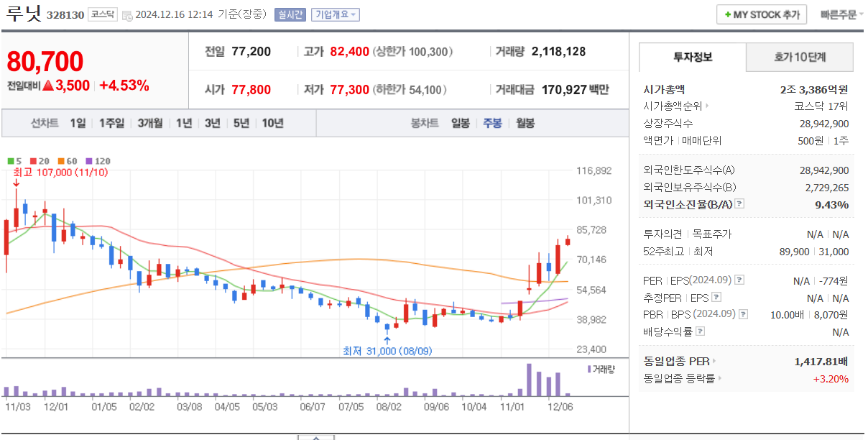Image resolution: width=868 pixels, height=440 pixels.
Task: Click the 최고 107,000 (11/10) chart label
Action: point(60,173)
